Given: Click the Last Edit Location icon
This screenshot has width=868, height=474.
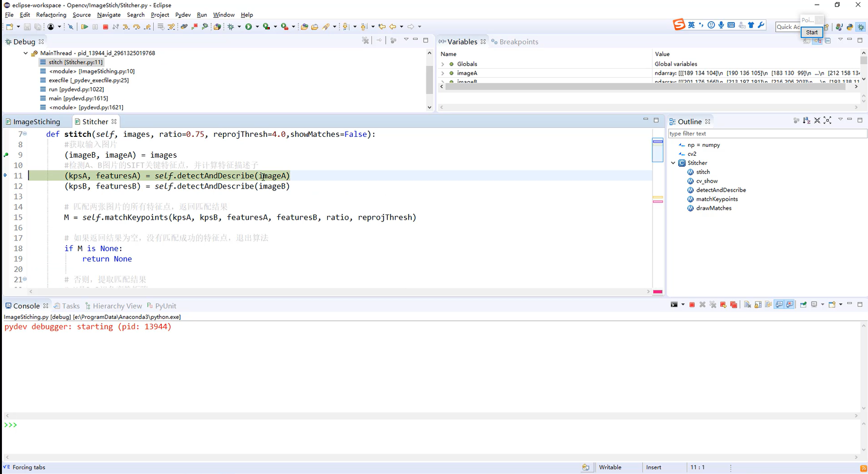Looking at the screenshot, I should 382,27.
